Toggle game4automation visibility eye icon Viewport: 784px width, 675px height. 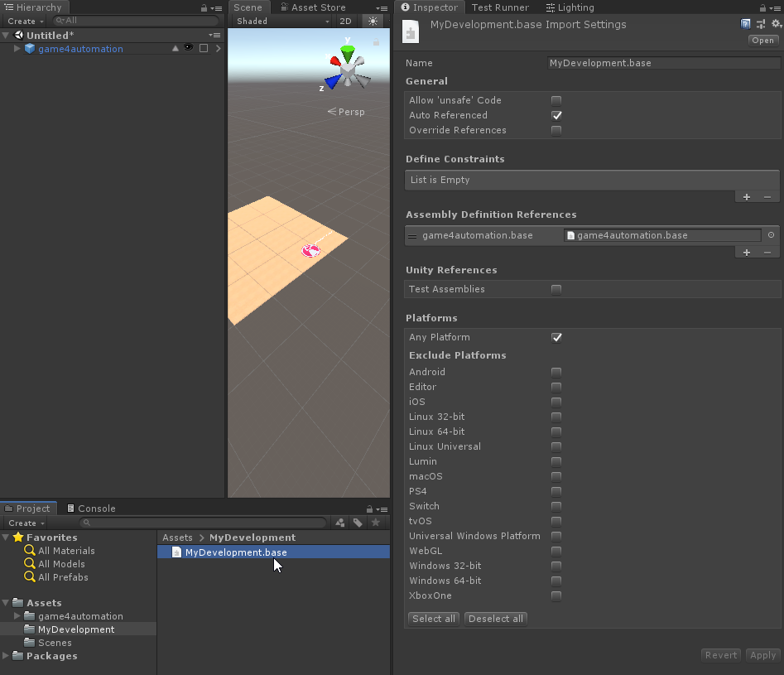pyautogui.click(x=189, y=49)
